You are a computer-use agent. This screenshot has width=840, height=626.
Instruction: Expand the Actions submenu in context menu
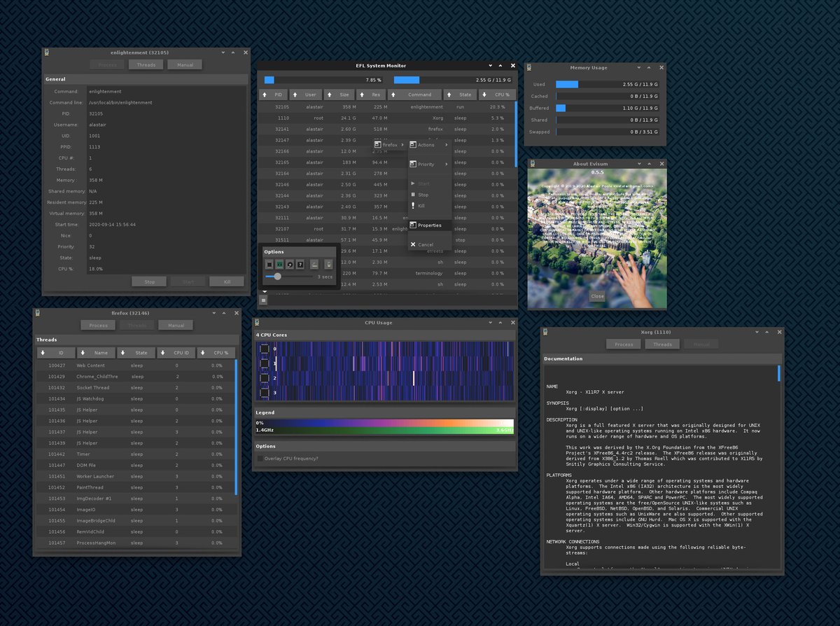click(430, 145)
